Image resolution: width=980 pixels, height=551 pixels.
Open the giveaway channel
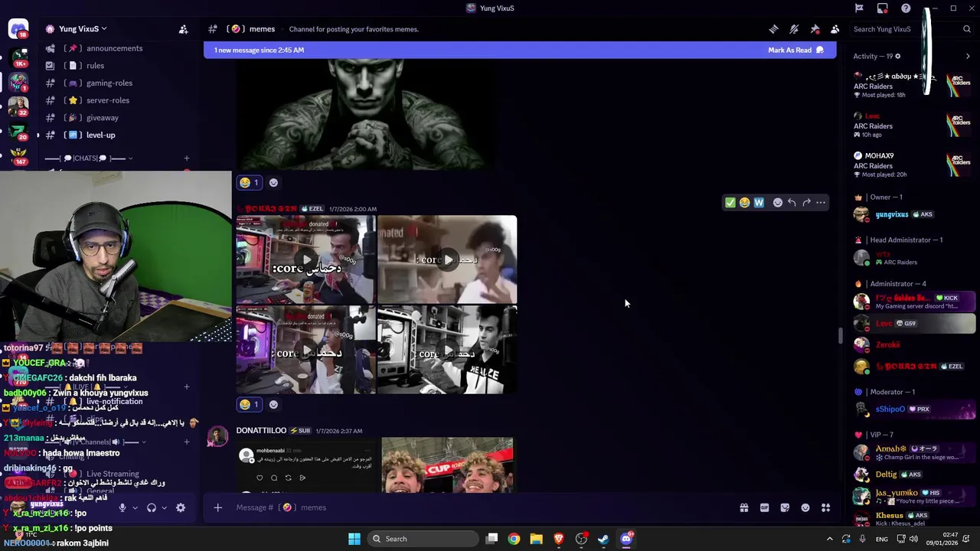115,118
